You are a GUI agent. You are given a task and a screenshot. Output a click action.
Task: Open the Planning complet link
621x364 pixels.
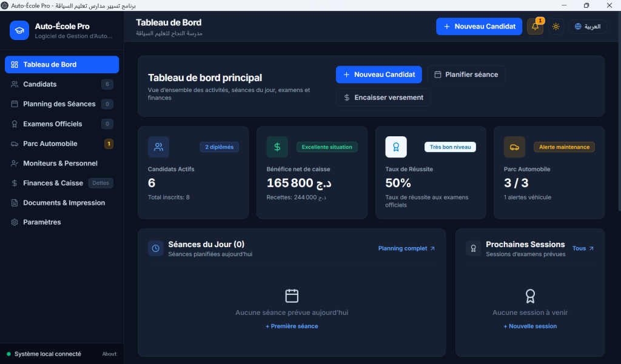point(407,248)
